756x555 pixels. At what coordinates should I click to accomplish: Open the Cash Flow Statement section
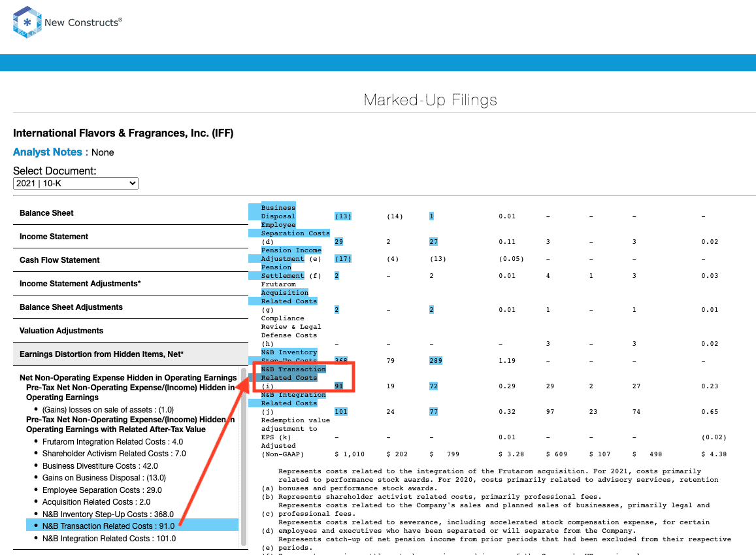click(131, 260)
